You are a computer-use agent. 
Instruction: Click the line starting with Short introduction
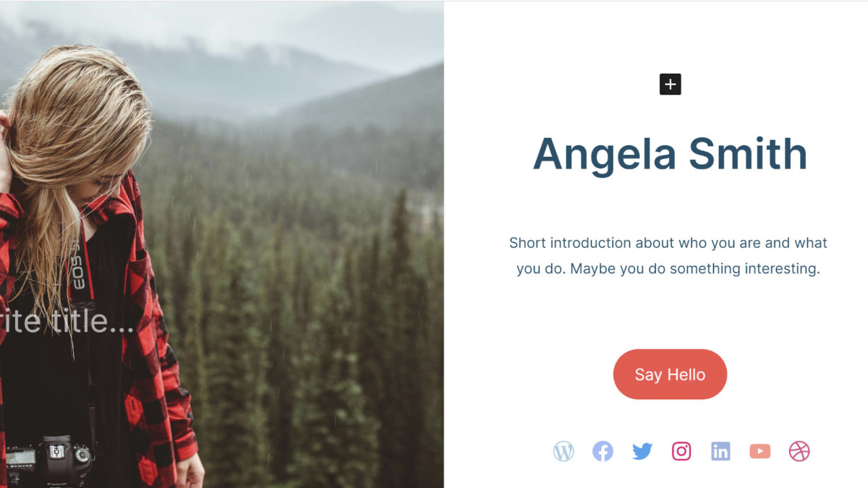[x=668, y=243]
